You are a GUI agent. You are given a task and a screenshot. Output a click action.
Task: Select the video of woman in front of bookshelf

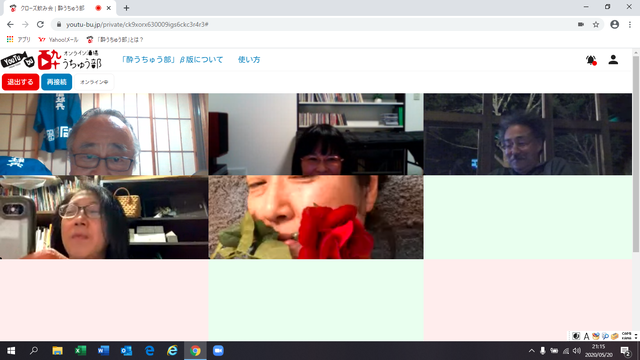[x=316, y=134]
